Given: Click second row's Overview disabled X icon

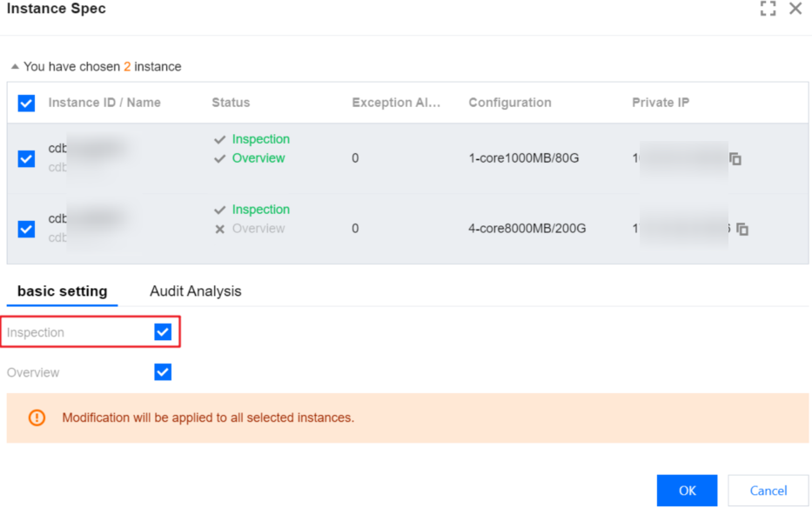Looking at the screenshot, I should [x=220, y=229].
